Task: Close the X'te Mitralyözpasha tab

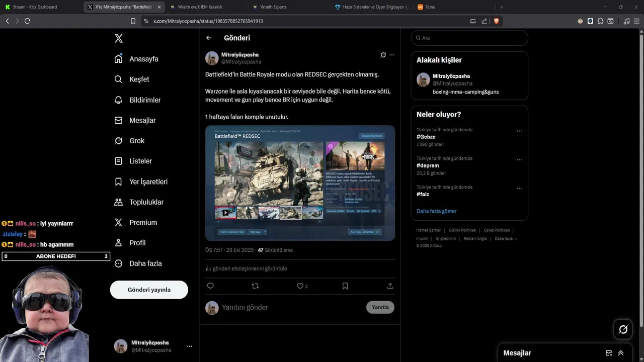Action: pos(159,7)
